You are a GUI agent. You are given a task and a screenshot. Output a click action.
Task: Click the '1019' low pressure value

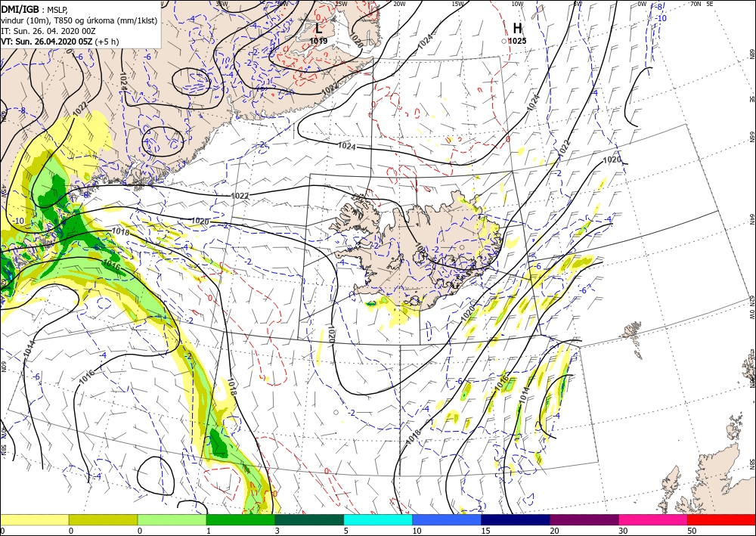319,41
